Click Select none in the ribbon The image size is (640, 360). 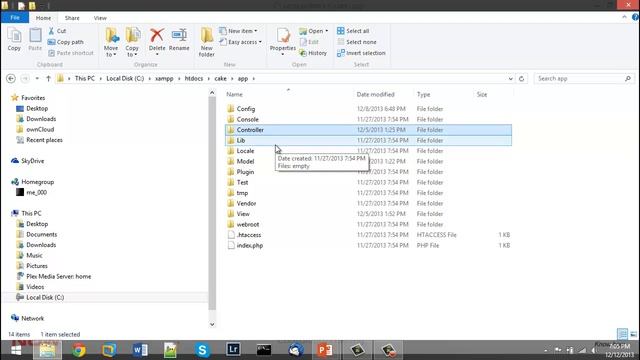click(x=357, y=42)
